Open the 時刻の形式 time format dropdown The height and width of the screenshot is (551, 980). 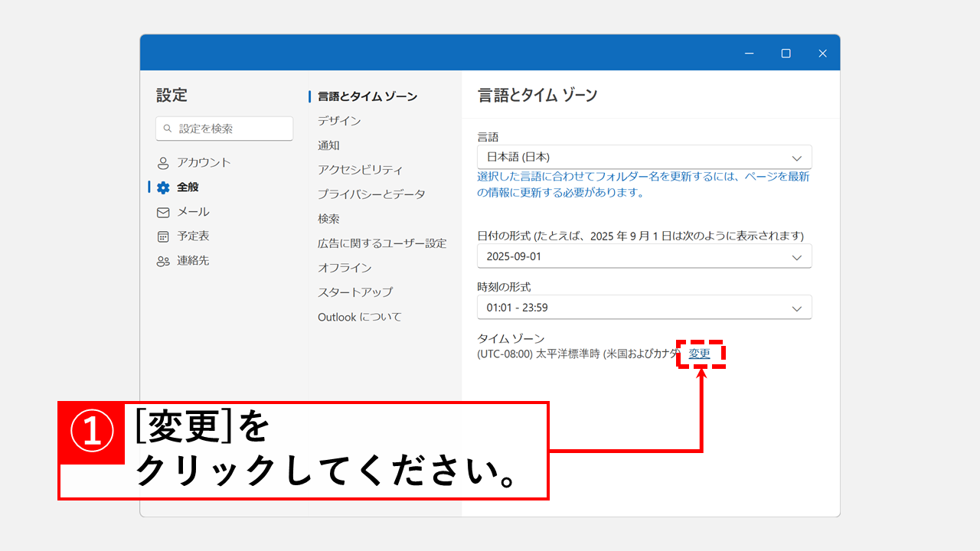[644, 307]
